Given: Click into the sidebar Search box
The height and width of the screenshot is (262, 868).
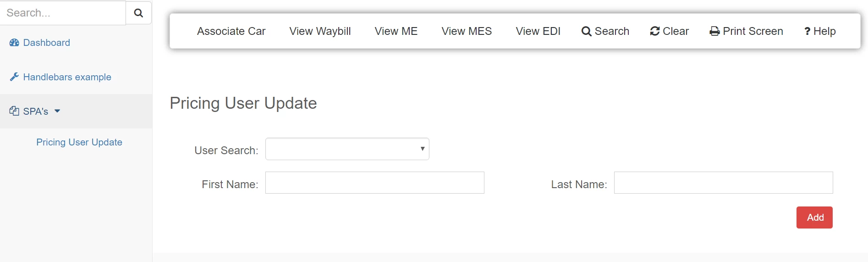Looking at the screenshot, I should tap(63, 13).
